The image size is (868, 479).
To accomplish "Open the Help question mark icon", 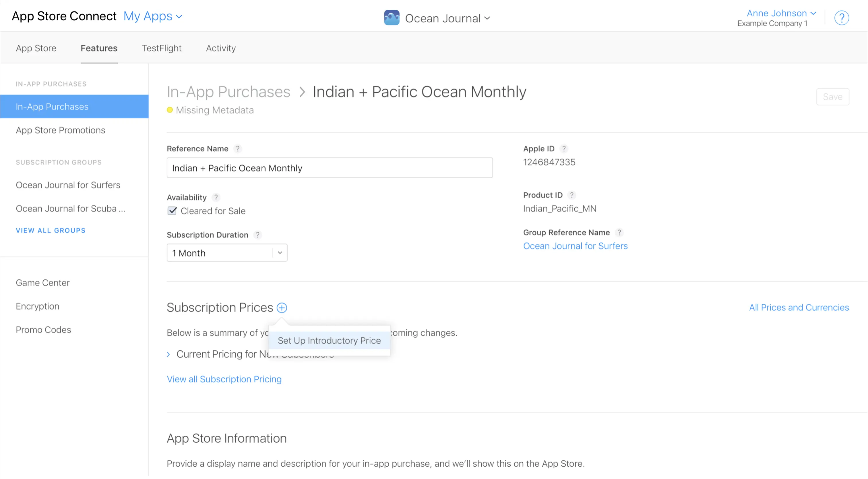I will pos(842,18).
